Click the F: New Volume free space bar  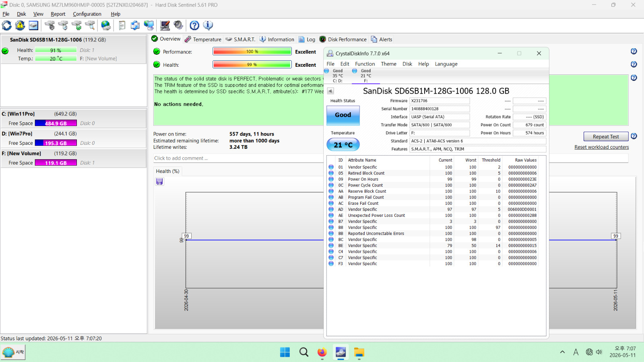(x=56, y=163)
